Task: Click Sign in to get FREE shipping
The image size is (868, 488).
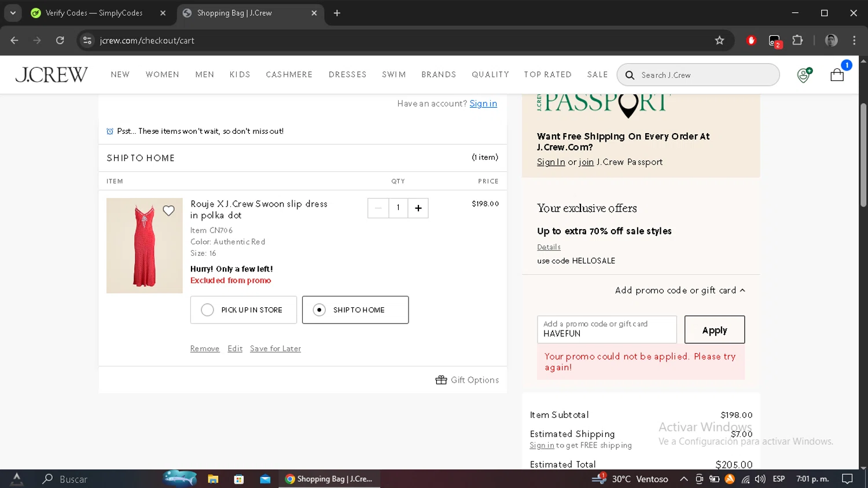Action: pos(542,445)
